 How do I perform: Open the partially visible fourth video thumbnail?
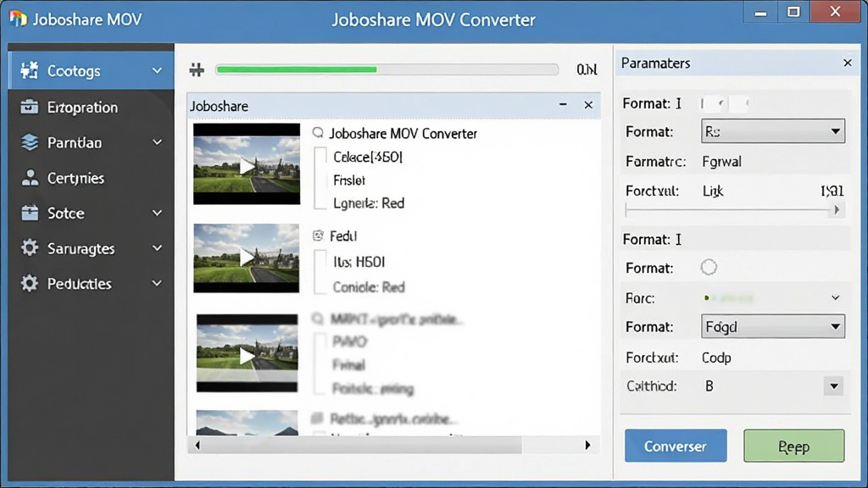247,423
